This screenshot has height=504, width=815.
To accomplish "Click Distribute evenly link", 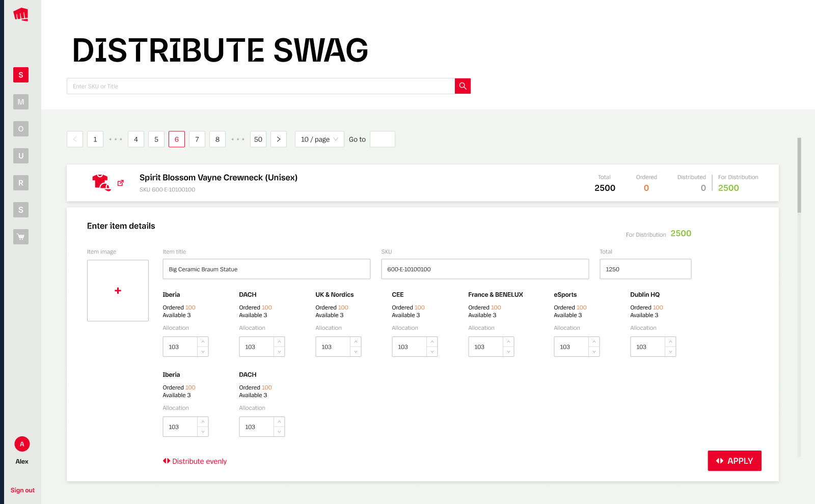I will pyautogui.click(x=195, y=461).
